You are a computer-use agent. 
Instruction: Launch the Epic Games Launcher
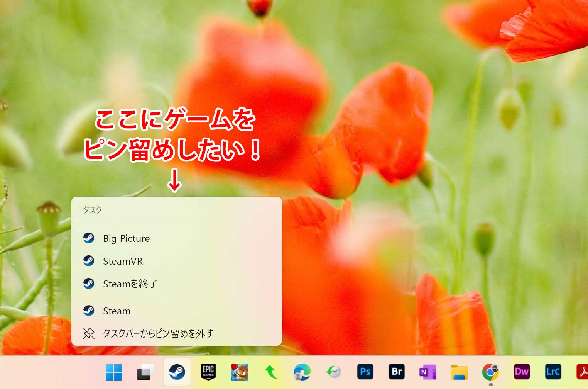(x=208, y=372)
